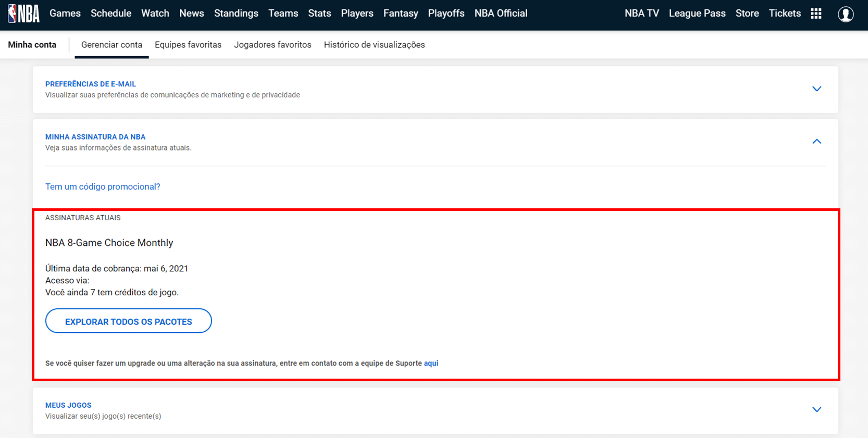
Task: Click the Acesso via line
Action: 67,281
